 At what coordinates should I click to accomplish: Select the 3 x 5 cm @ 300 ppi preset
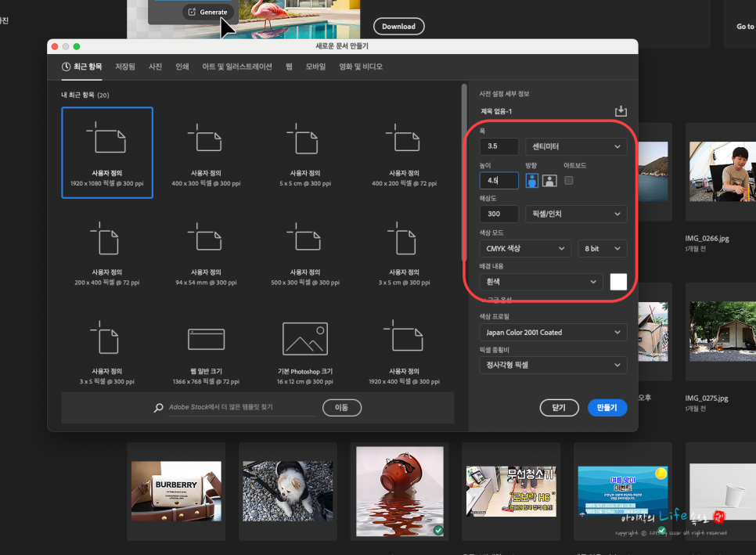[x=404, y=252]
